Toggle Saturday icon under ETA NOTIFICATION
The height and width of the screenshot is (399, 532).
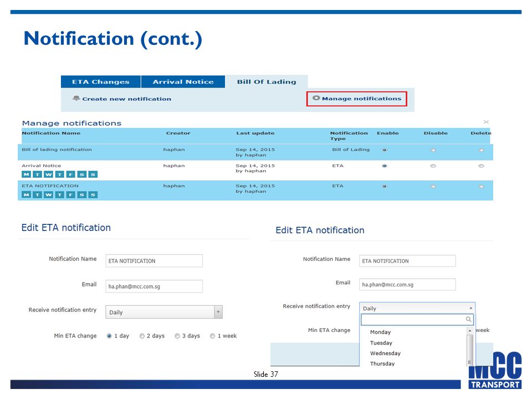pyautogui.click(x=82, y=195)
